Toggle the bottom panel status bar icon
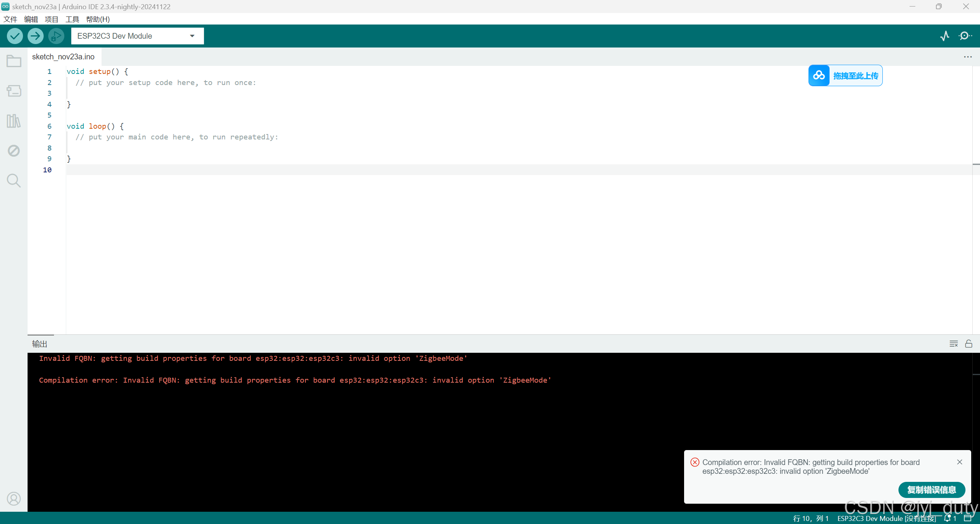The image size is (980, 524). coord(968,518)
